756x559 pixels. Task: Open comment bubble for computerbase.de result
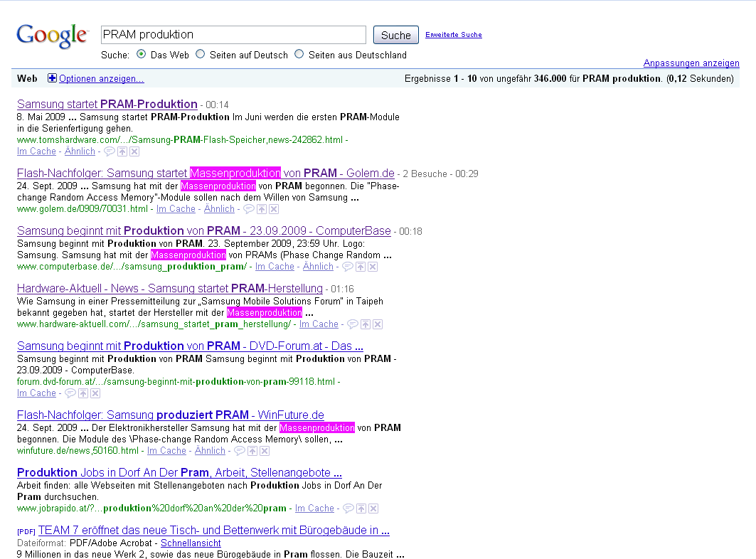[348, 267]
